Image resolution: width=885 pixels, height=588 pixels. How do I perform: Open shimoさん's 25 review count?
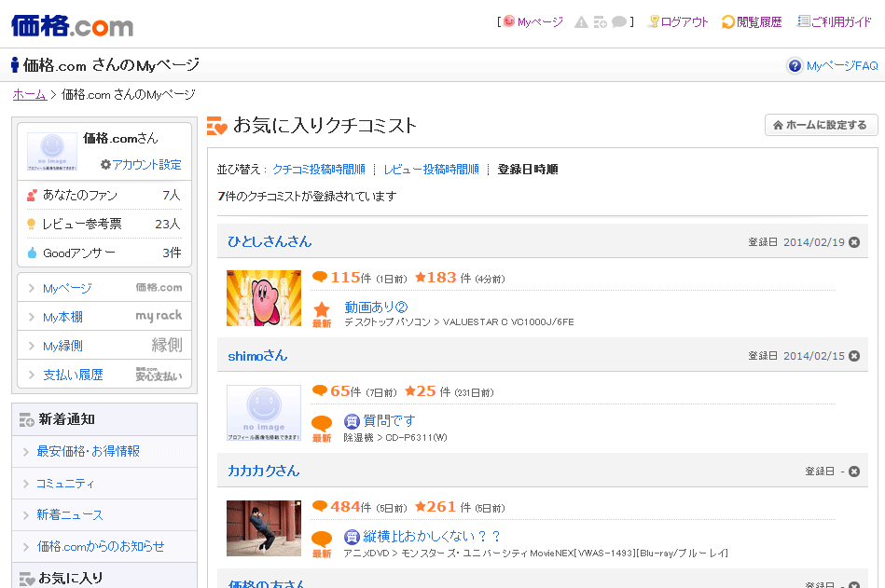pos(428,391)
